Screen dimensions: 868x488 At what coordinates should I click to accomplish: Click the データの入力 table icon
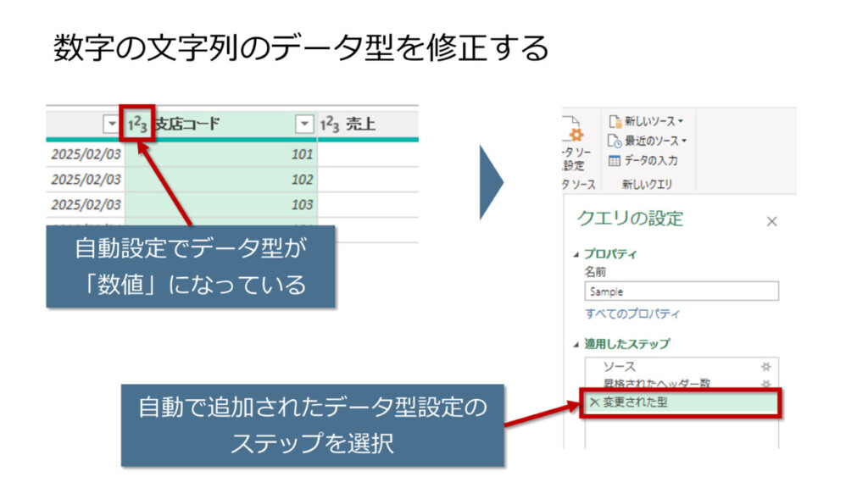click(616, 160)
